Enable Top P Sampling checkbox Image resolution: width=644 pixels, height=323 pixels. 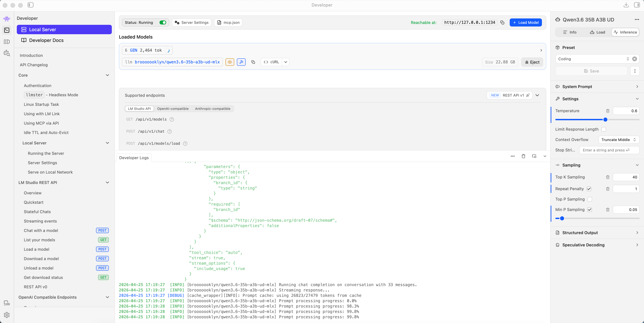click(x=590, y=199)
